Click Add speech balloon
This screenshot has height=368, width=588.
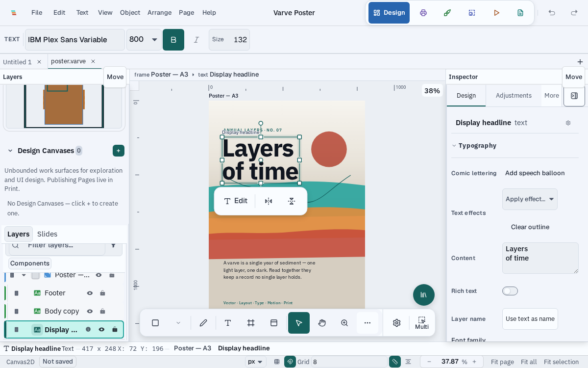click(535, 173)
